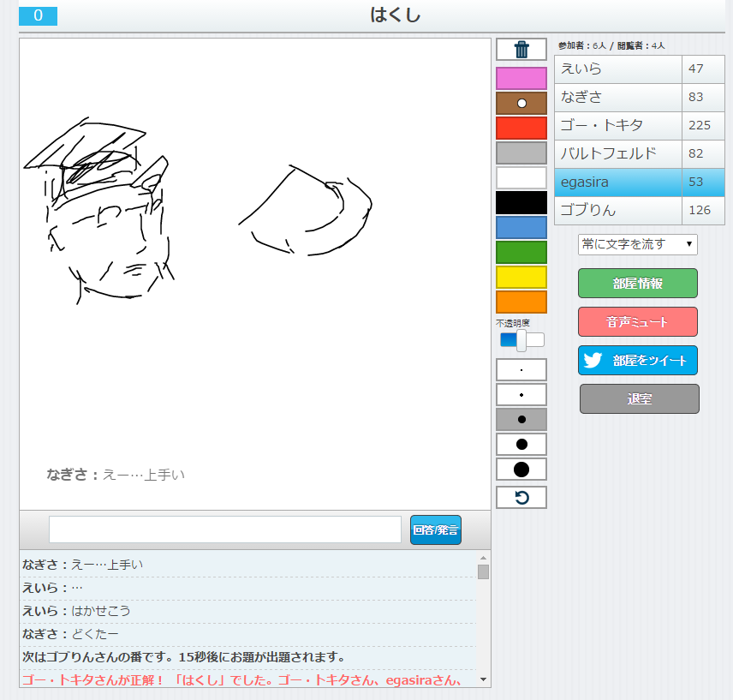The height and width of the screenshot is (700, 733).
Task: Click the chat log scroll down arrow
Action: coord(483,679)
